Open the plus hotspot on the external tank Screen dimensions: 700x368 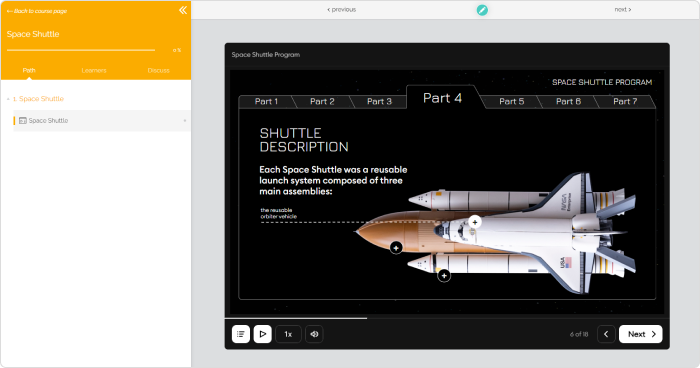click(396, 248)
